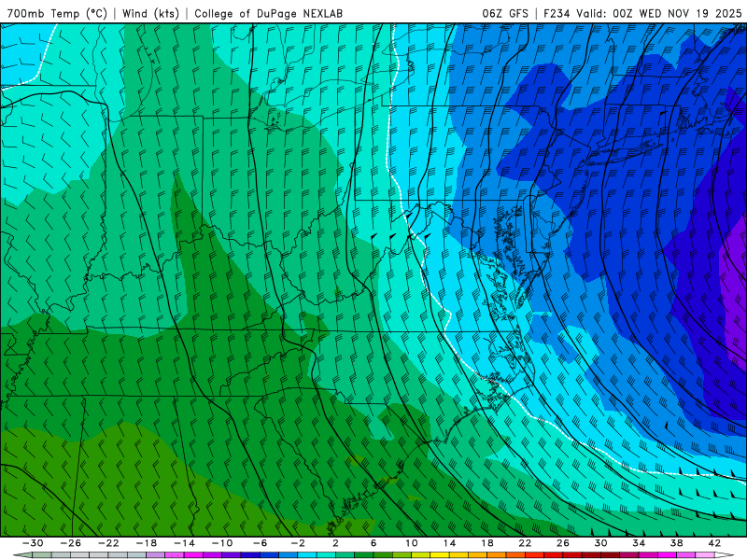The height and width of the screenshot is (560, 747).
Task: Click the legend scale label 14
Action: [x=449, y=543]
